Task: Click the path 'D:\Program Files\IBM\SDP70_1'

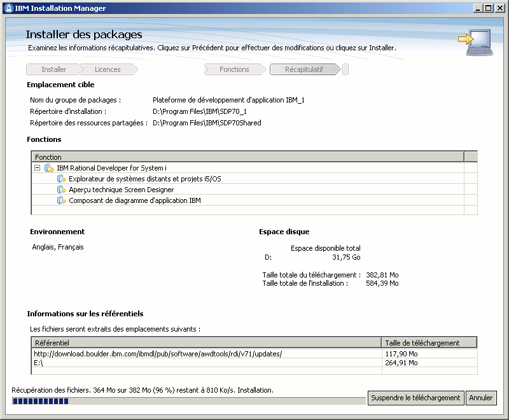Action: [x=200, y=111]
